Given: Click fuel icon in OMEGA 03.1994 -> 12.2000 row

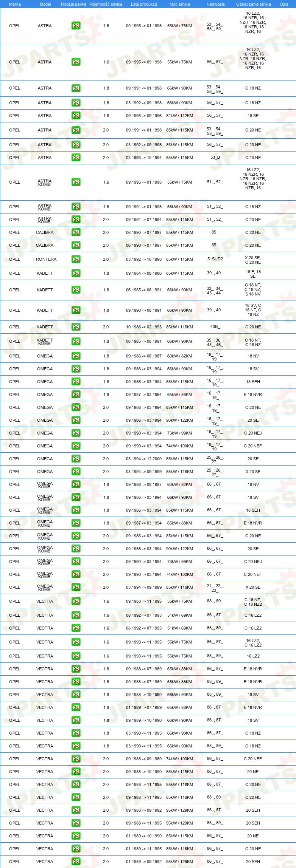Looking at the screenshot, I should click(76, 459).
